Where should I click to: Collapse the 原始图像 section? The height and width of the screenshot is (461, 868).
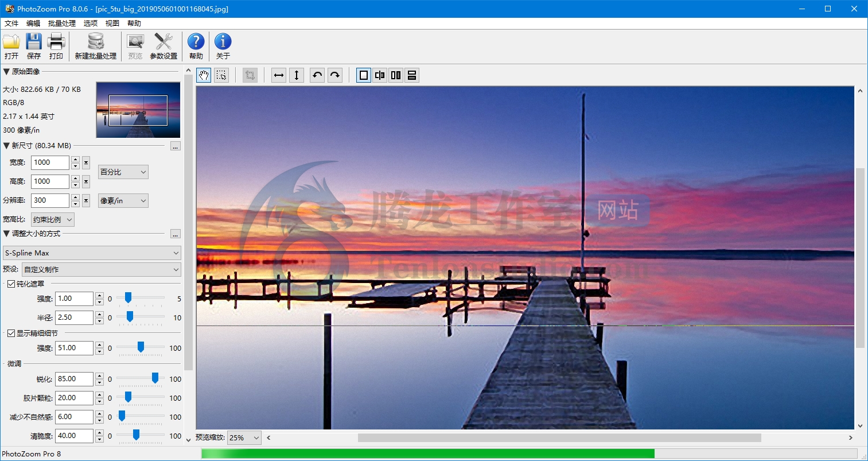6,71
